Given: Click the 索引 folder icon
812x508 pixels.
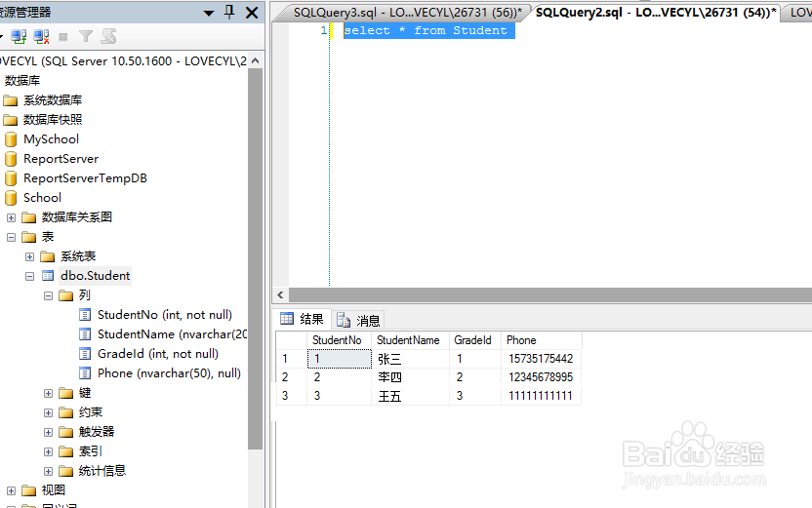Looking at the screenshot, I should point(65,451).
